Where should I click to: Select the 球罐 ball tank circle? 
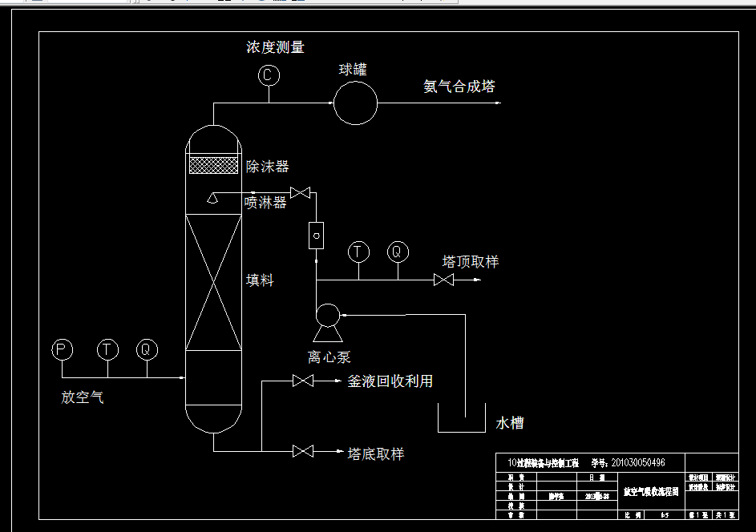pyautogui.click(x=356, y=103)
